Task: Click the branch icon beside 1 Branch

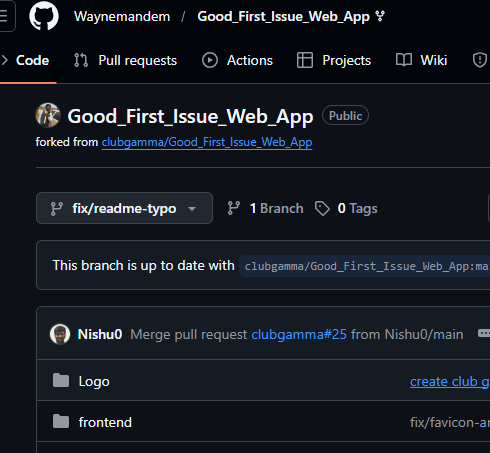Action: click(x=234, y=208)
